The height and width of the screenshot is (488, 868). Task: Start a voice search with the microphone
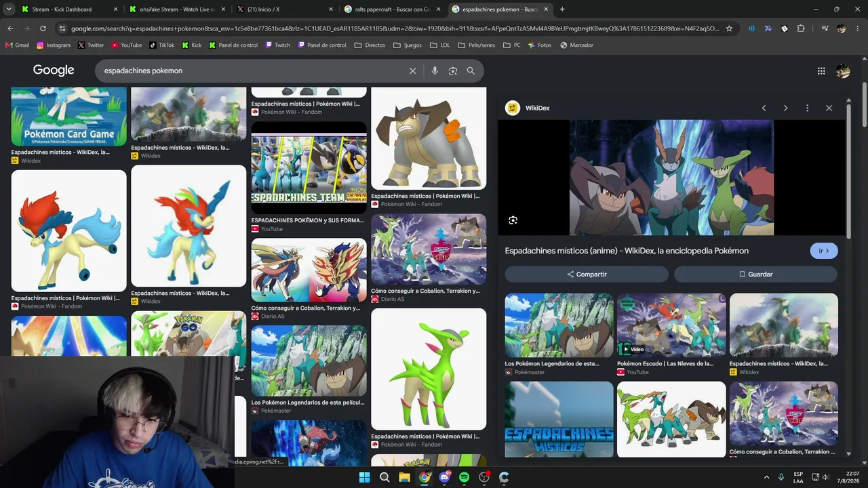click(435, 70)
